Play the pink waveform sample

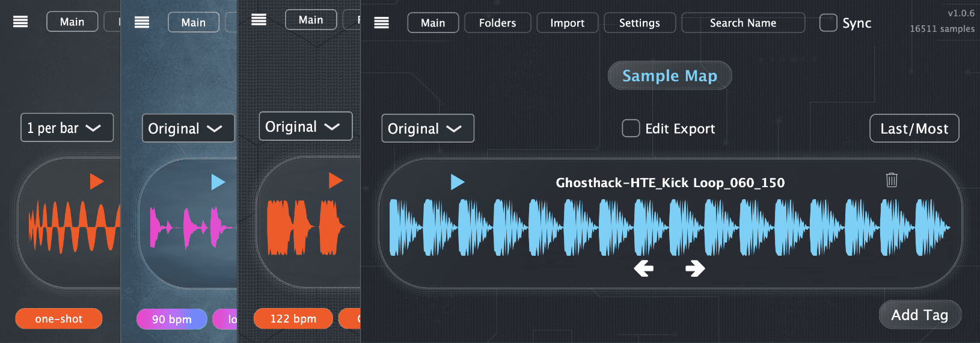point(218,182)
